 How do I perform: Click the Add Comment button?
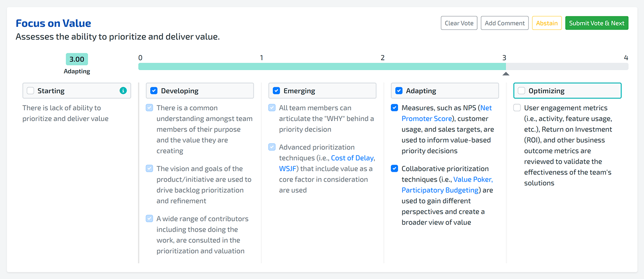click(504, 23)
